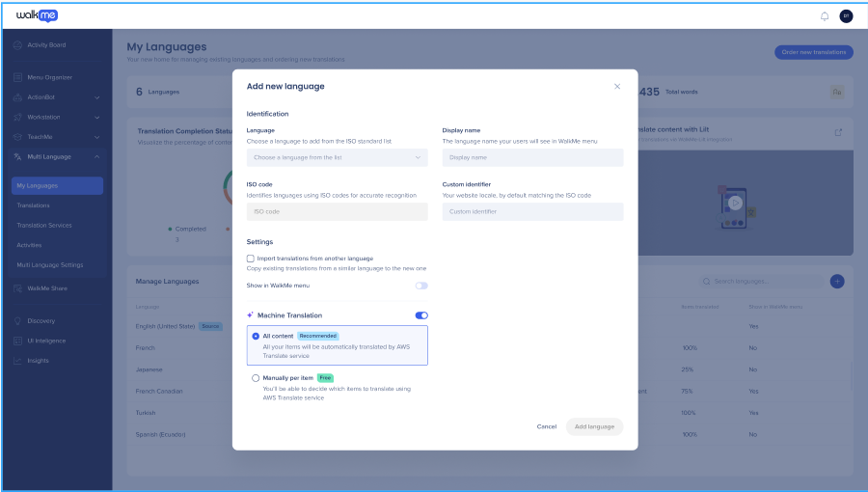Screen dimensions: 868x492
Task: Click the Activity Board sidebar icon
Action: point(18,45)
